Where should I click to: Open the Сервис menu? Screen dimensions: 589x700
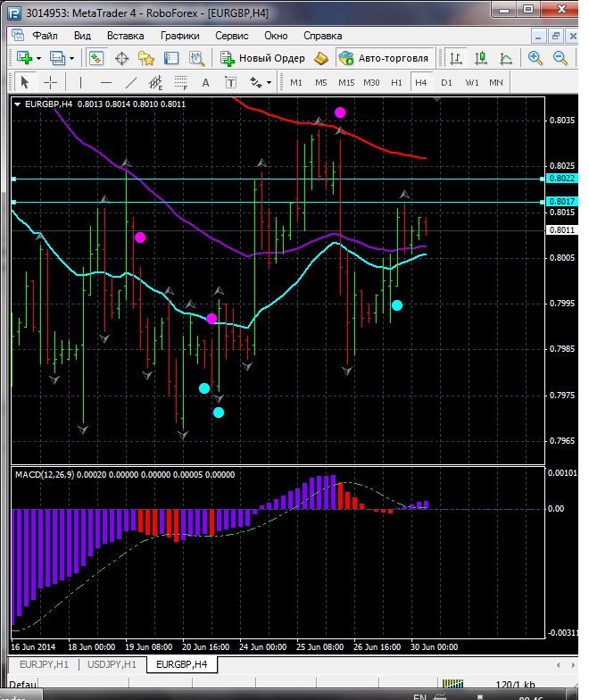point(232,36)
